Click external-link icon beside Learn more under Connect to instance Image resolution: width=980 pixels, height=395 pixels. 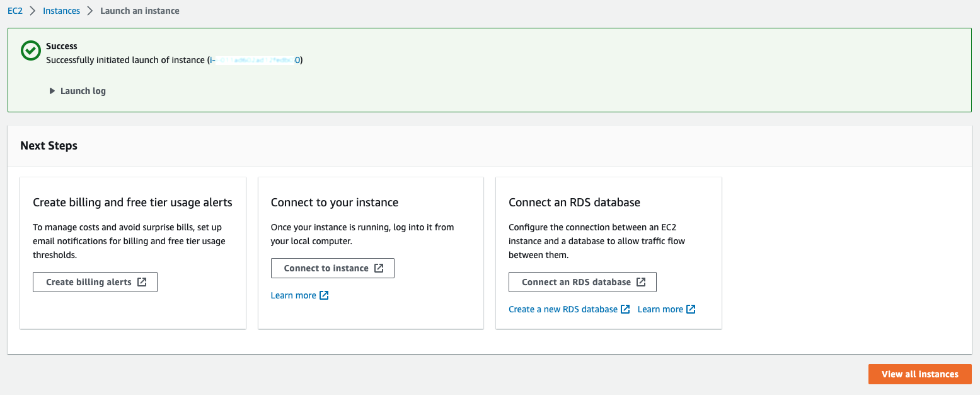[324, 295]
